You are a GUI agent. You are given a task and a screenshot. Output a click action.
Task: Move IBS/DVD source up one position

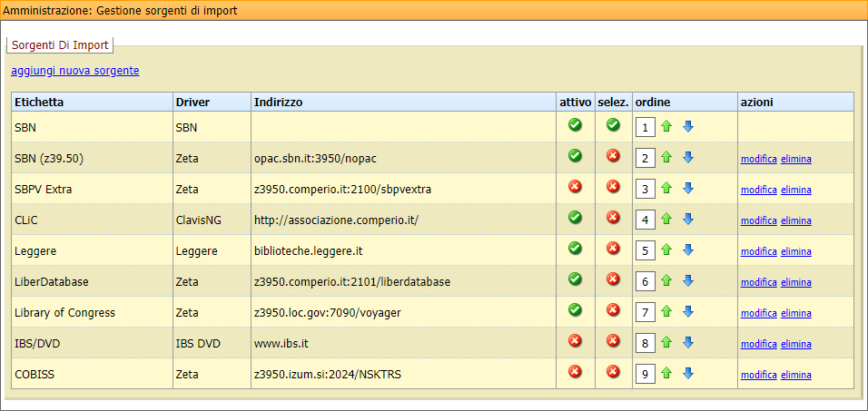[666, 343]
